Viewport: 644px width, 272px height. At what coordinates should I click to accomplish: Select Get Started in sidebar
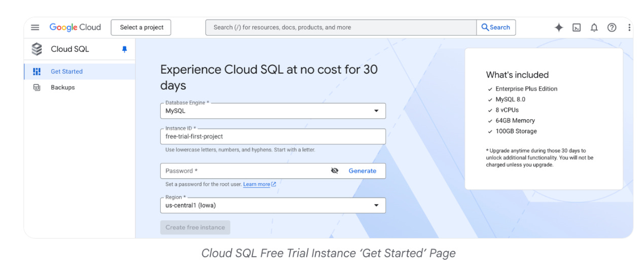pyautogui.click(x=80, y=72)
